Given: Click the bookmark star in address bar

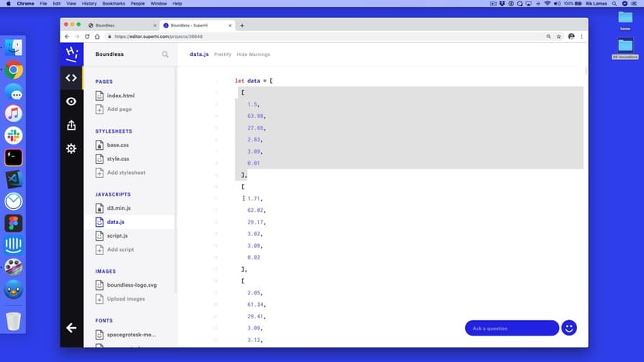Looking at the screenshot, I should [558, 37].
